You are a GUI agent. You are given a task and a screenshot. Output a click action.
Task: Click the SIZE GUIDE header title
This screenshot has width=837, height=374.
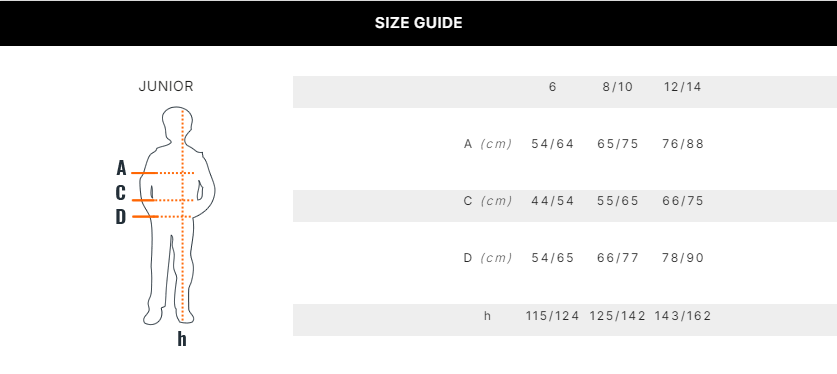tap(418, 23)
